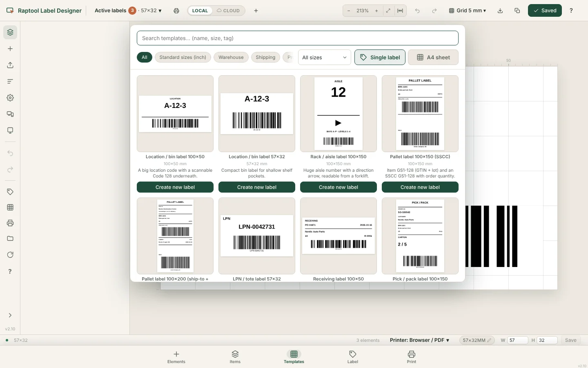Create new label from Location / bin 57×32
Viewport: 588px width, 368px height.
pyautogui.click(x=257, y=187)
